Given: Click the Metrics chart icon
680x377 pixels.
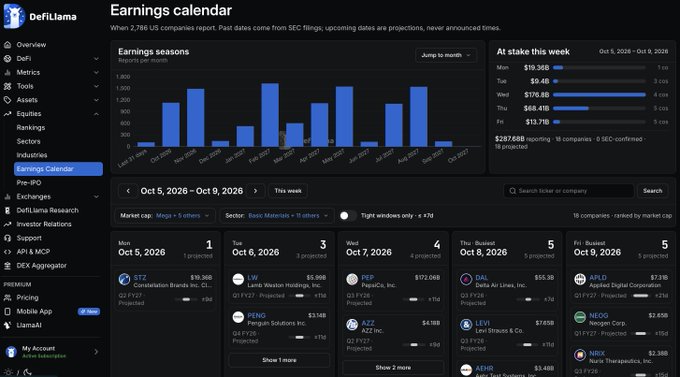Looking at the screenshot, I should (x=7, y=72).
